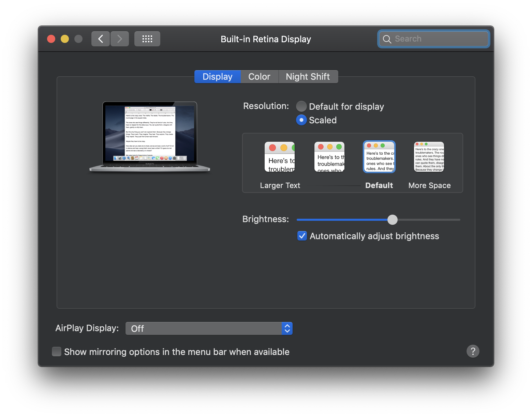Select the Default scaled resolution thumbnail
532x417 pixels.
pyautogui.click(x=379, y=157)
